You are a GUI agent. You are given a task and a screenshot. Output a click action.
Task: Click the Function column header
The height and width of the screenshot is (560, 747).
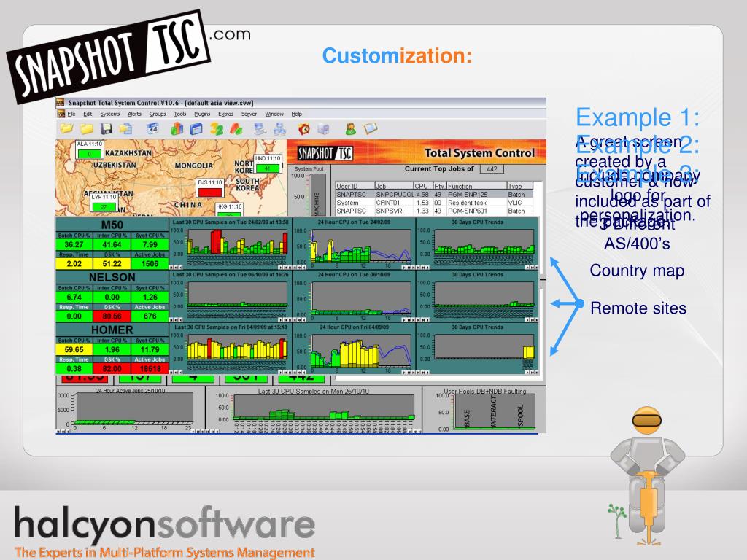point(476,186)
